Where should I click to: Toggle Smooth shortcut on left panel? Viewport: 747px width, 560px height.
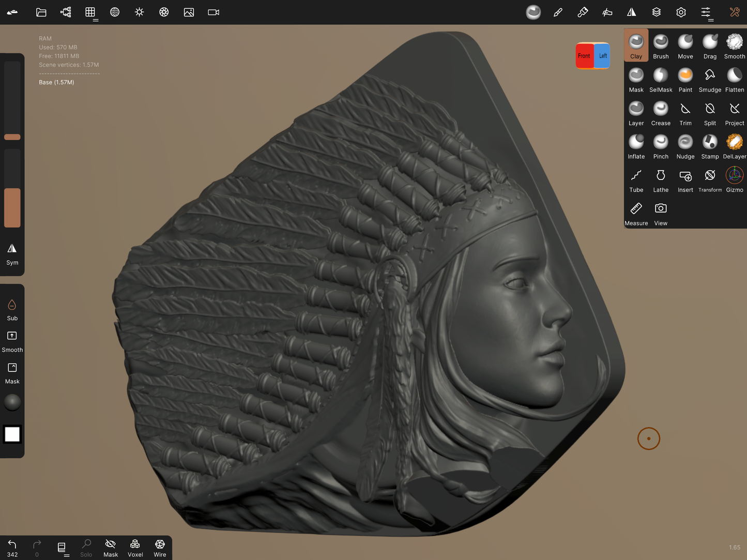click(x=12, y=341)
